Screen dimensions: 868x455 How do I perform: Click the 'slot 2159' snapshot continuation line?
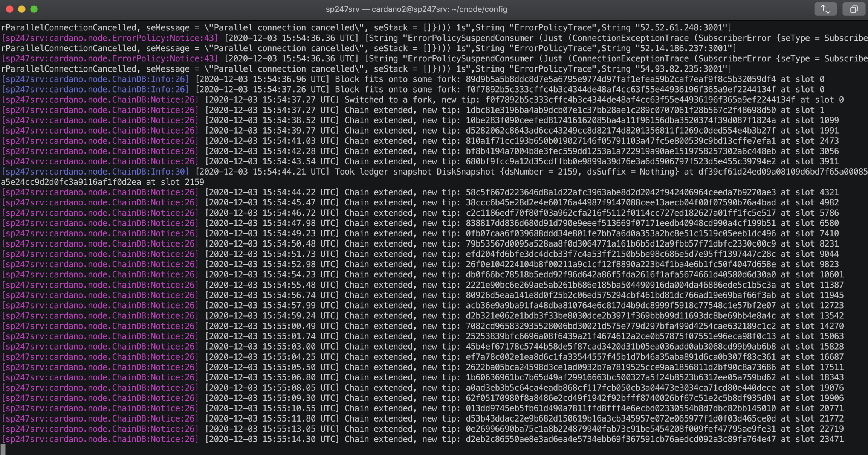182,182
